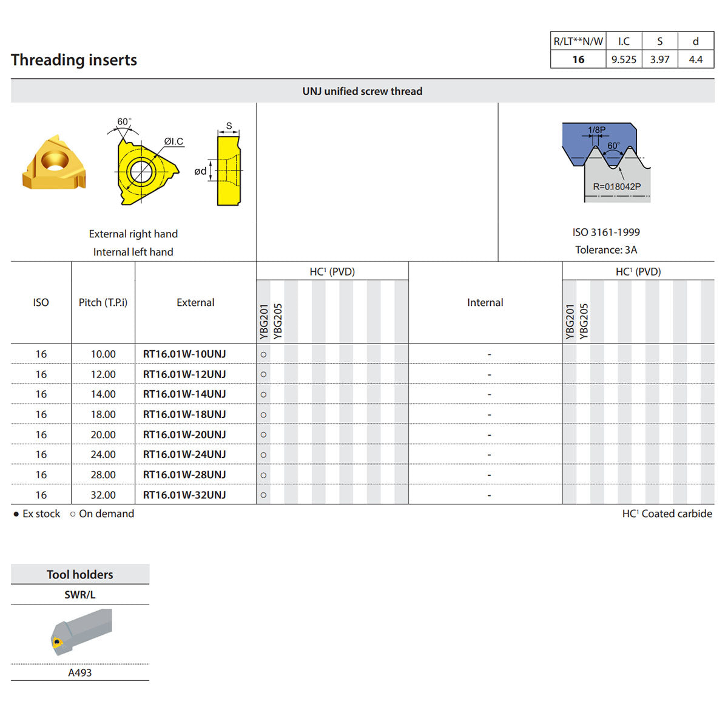Click the I.C value 9.525
The height and width of the screenshot is (701, 728).
(624, 59)
